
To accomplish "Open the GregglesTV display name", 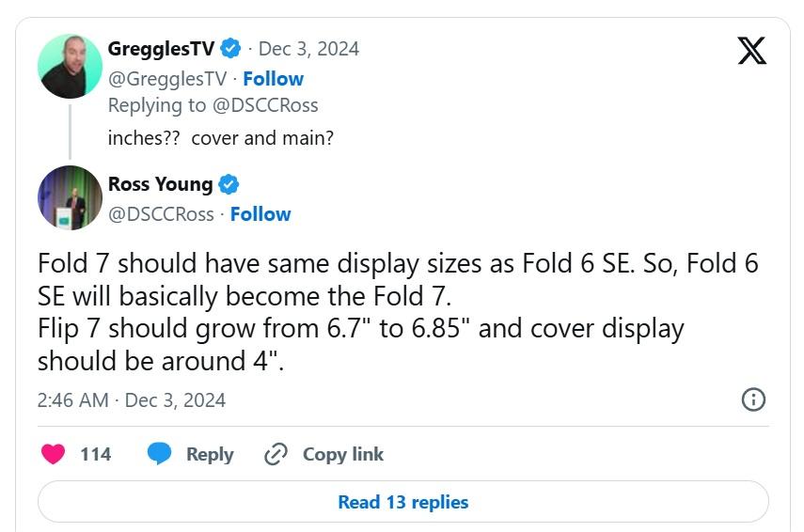I will (x=161, y=49).
